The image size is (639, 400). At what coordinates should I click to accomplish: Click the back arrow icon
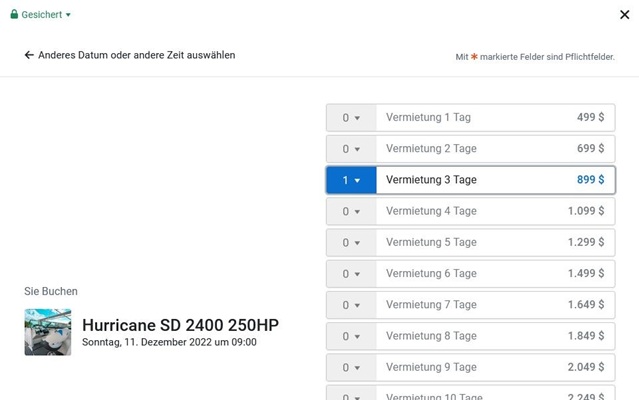pos(29,56)
